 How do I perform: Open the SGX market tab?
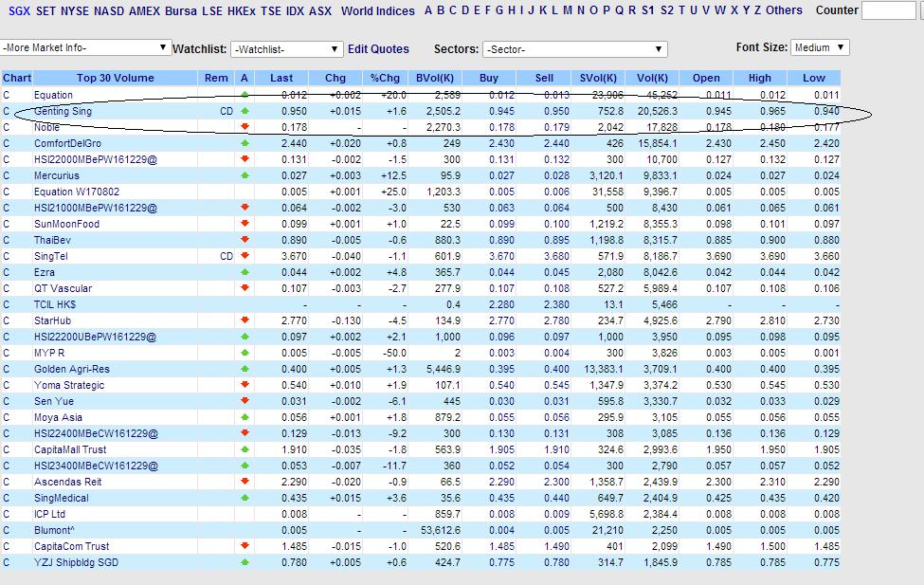click(x=20, y=10)
